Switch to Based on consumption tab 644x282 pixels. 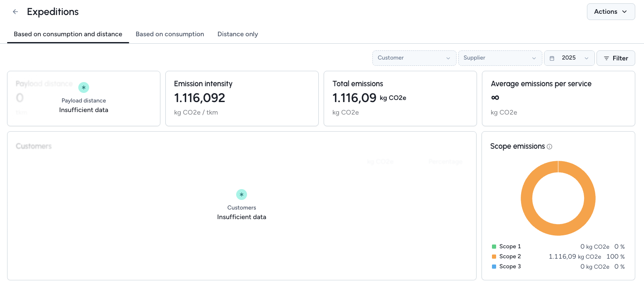coord(170,34)
